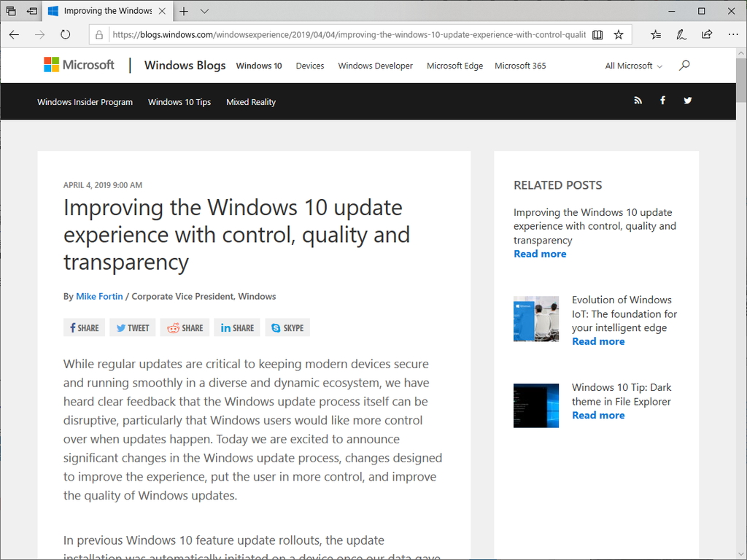Viewport: 747px width, 560px height.
Task: Read more about the Dark theme tip
Action: [x=598, y=415]
